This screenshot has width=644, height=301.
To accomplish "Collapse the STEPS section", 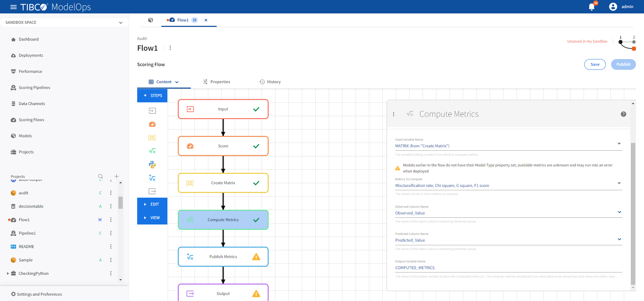I will click(152, 96).
